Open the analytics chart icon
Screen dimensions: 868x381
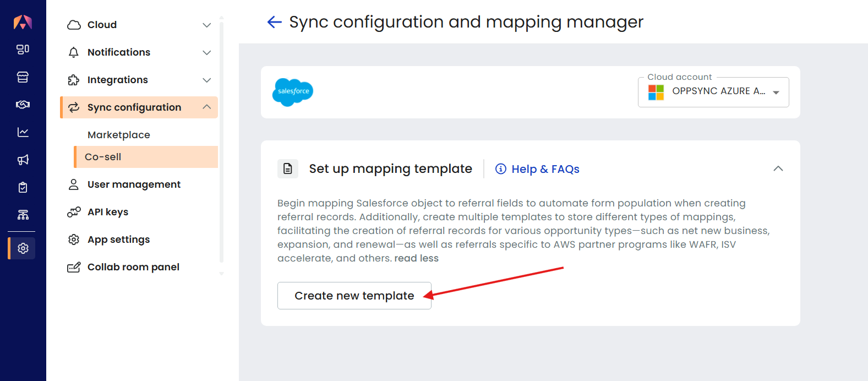[23, 132]
